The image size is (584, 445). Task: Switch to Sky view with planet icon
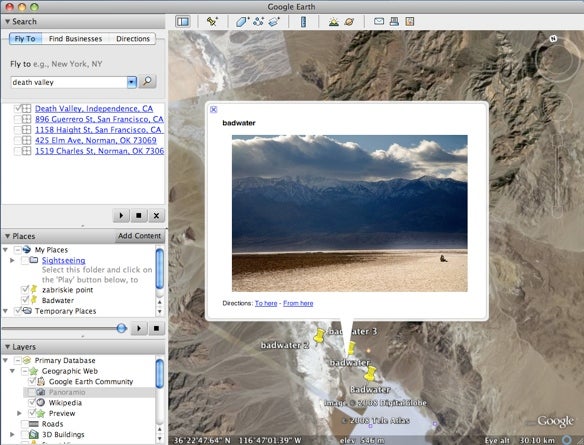point(349,22)
